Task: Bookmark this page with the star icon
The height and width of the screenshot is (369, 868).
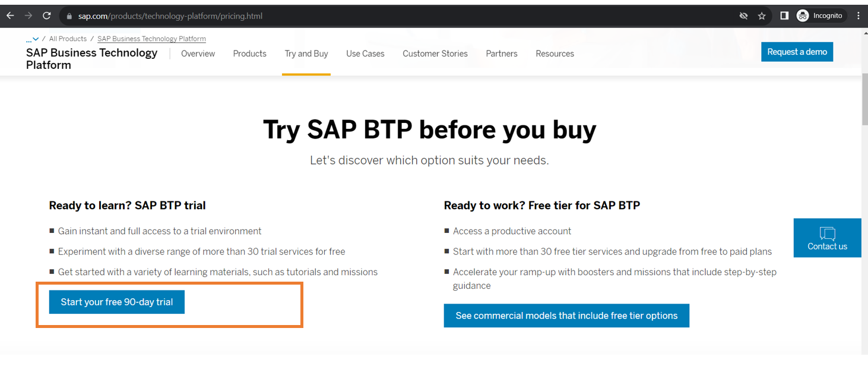Action: 762,16
